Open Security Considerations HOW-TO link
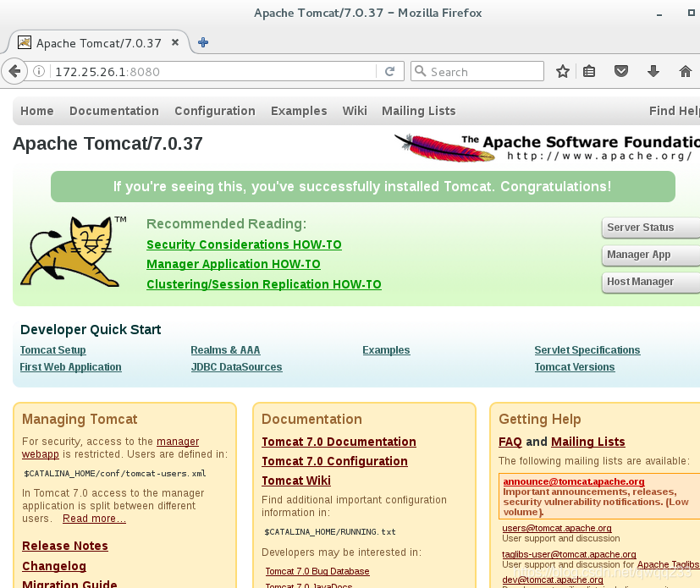This screenshot has height=588, width=700. coord(244,245)
